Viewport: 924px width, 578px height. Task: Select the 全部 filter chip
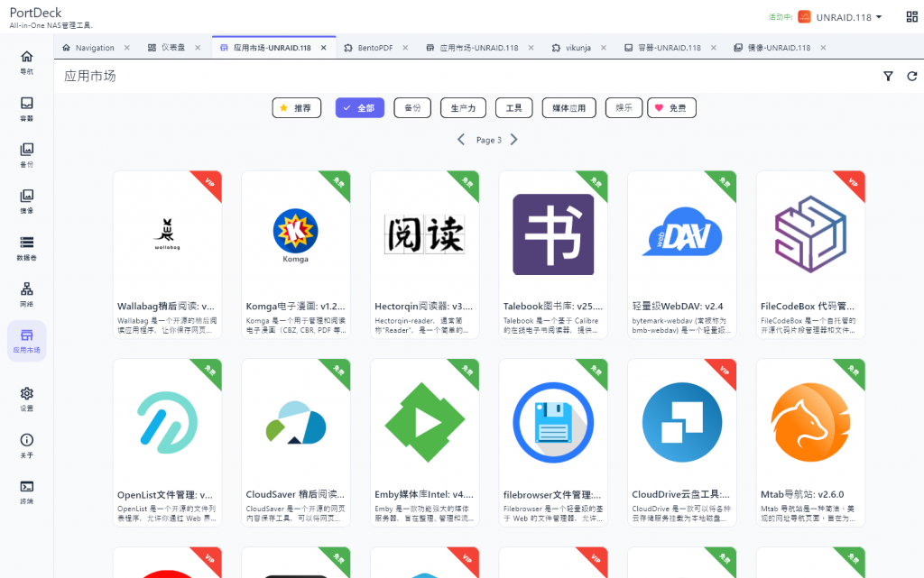click(359, 108)
